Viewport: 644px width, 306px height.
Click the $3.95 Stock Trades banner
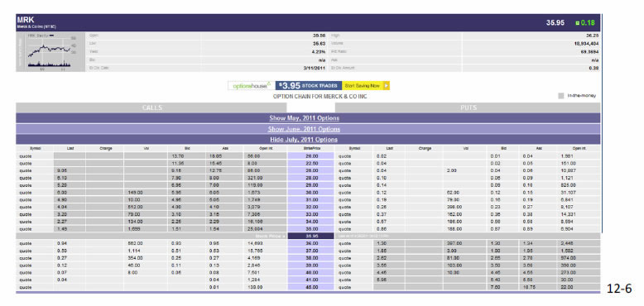[309, 86]
